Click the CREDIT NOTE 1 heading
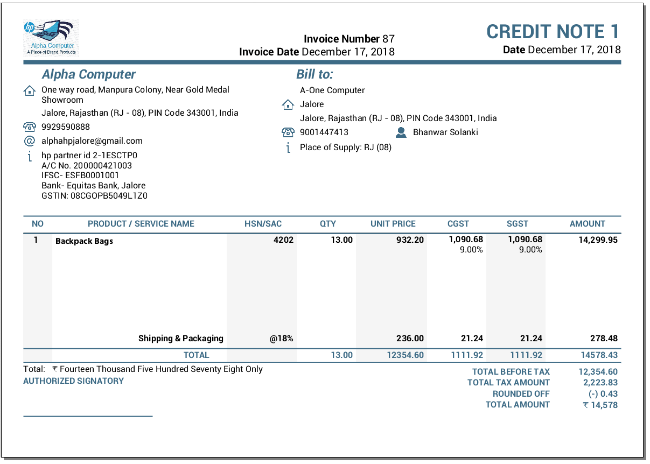 point(553,32)
